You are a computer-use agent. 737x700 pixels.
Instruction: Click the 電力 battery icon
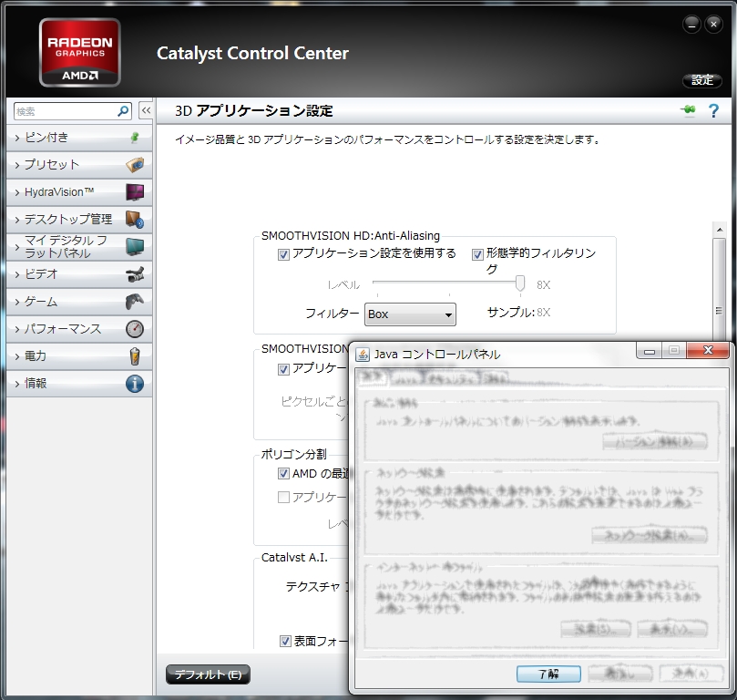(x=135, y=356)
